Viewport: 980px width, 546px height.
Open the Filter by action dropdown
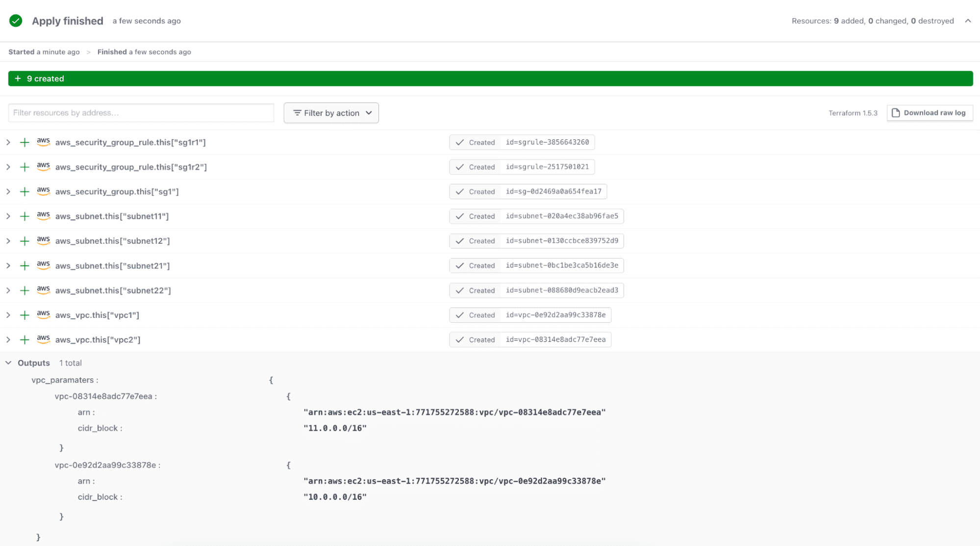tap(331, 112)
